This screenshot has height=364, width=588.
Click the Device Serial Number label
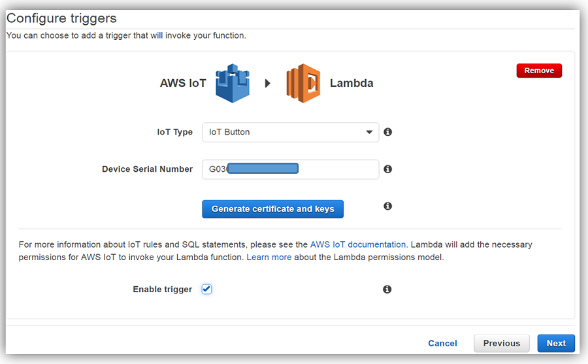[x=147, y=169]
